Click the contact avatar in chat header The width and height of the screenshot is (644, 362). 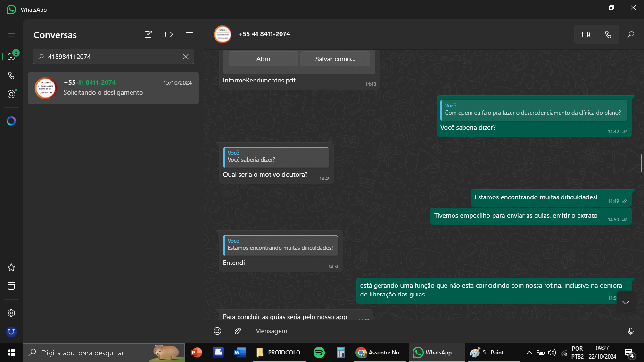coord(223,34)
